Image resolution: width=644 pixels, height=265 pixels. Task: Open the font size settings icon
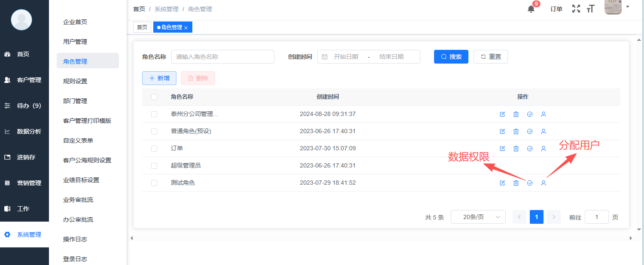pos(591,9)
